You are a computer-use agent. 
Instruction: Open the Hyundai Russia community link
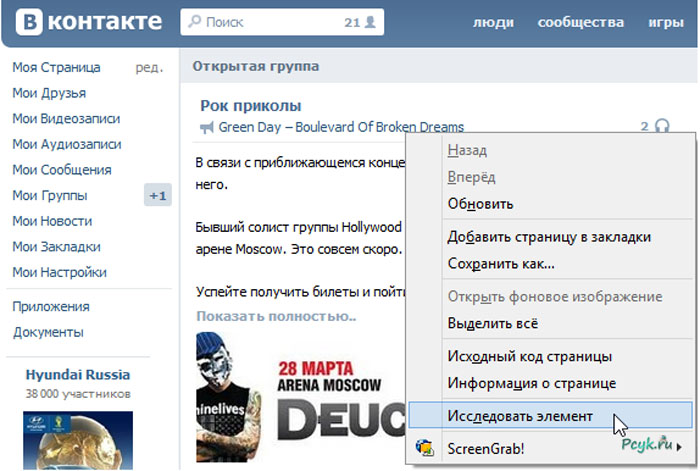coord(78,375)
